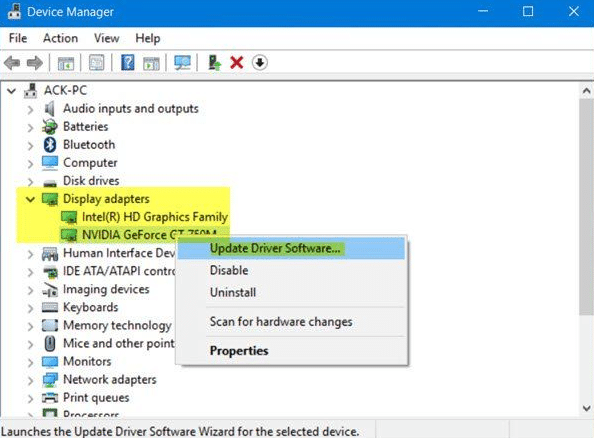Open Properties from the context menu

[291, 351]
